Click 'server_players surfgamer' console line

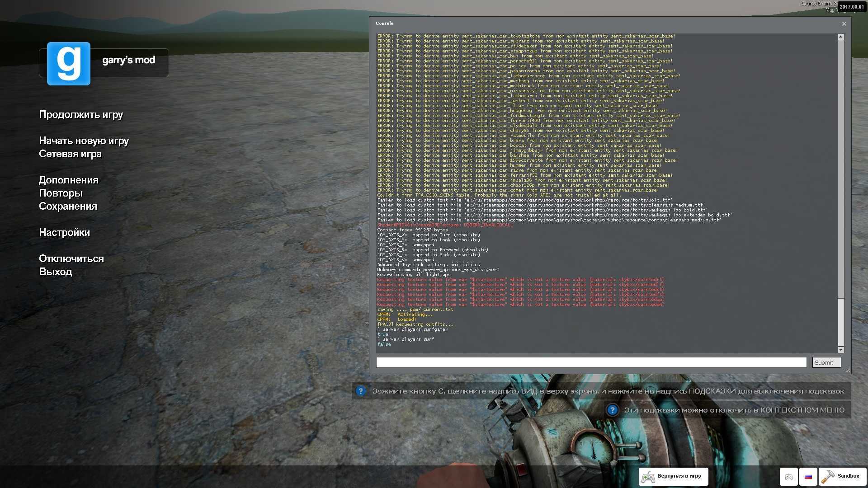(x=412, y=329)
